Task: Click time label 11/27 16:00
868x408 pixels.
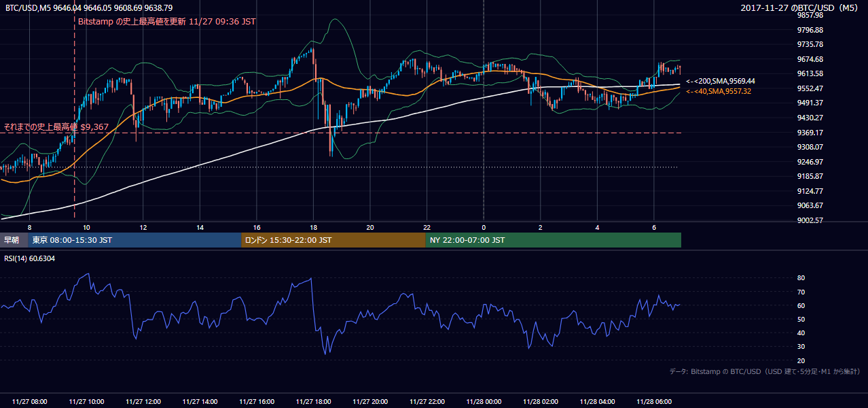Action: pos(257,401)
